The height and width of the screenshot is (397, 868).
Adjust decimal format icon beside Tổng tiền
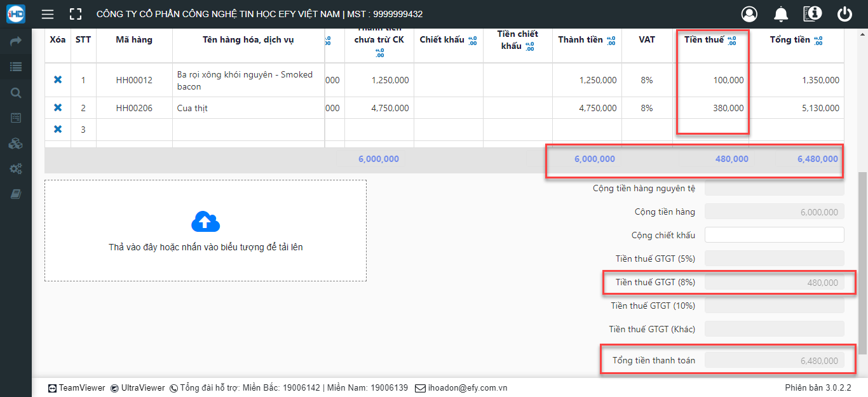pyautogui.click(x=818, y=41)
